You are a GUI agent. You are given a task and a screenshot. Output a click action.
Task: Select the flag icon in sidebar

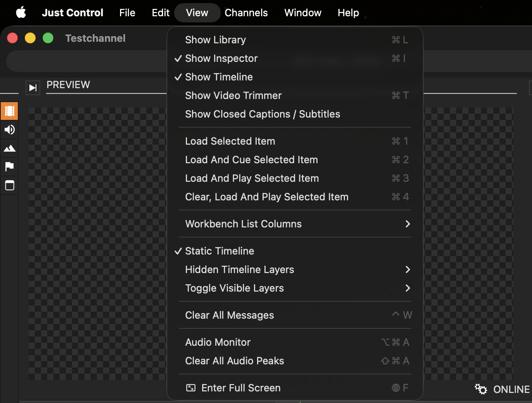click(9, 167)
